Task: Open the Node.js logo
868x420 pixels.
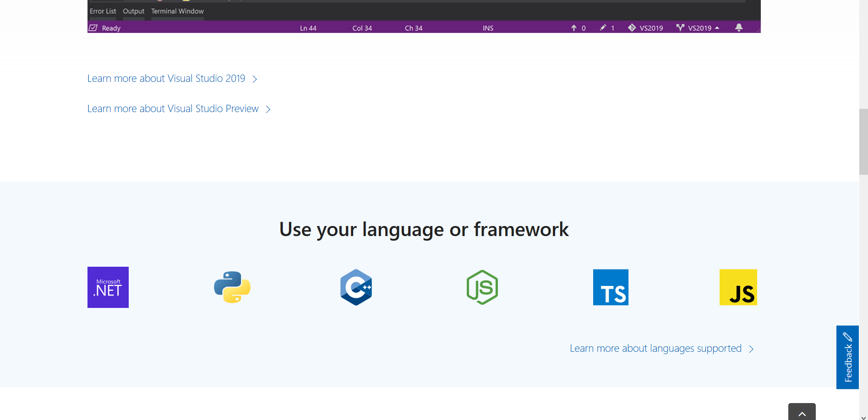Action: click(482, 287)
